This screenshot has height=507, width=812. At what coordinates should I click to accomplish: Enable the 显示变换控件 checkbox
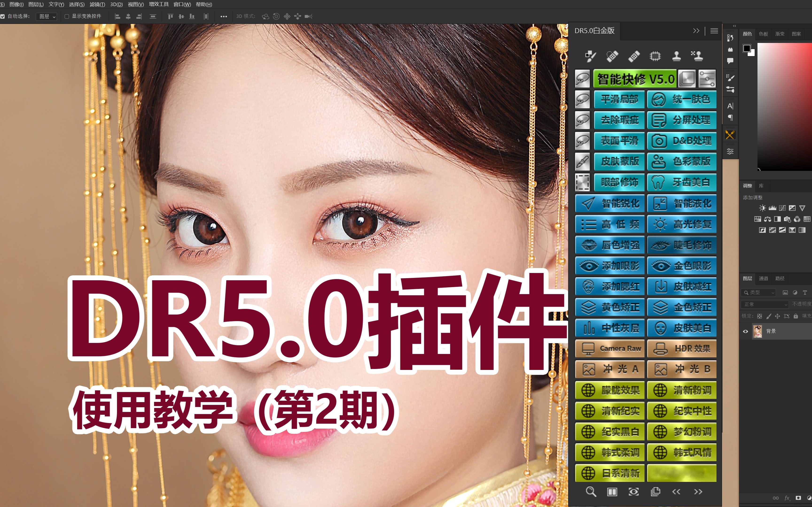(67, 16)
